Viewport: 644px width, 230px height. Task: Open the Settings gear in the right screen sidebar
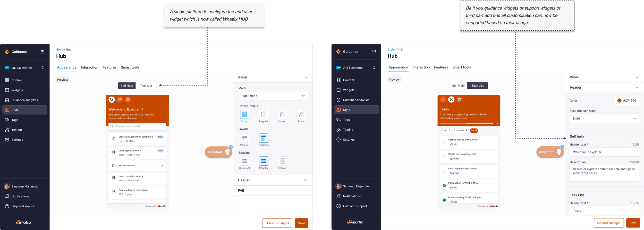point(338,140)
